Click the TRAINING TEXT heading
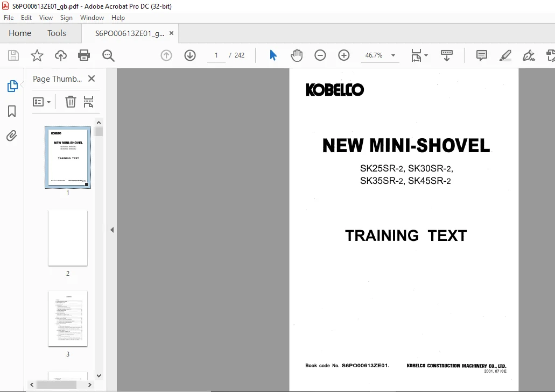 pos(406,236)
